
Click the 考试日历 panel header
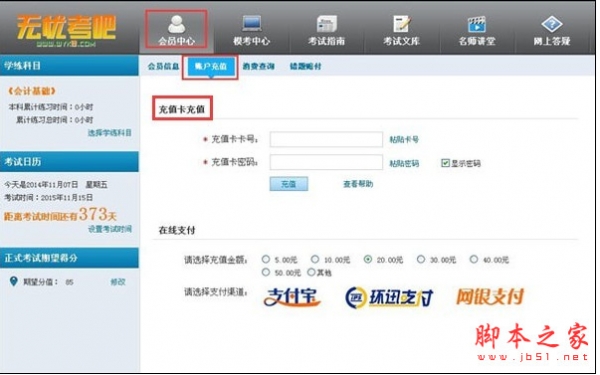[69, 162]
